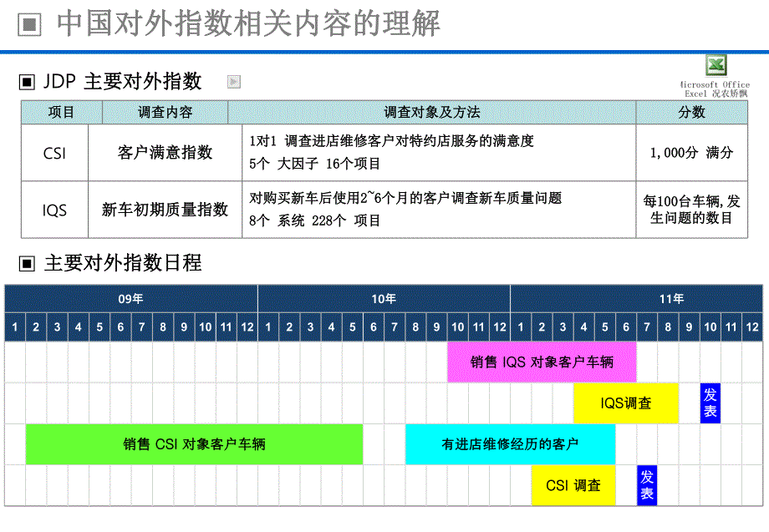Click the yellow CSI 调查 bar
The height and width of the screenshot is (532, 769).
pos(573,485)
